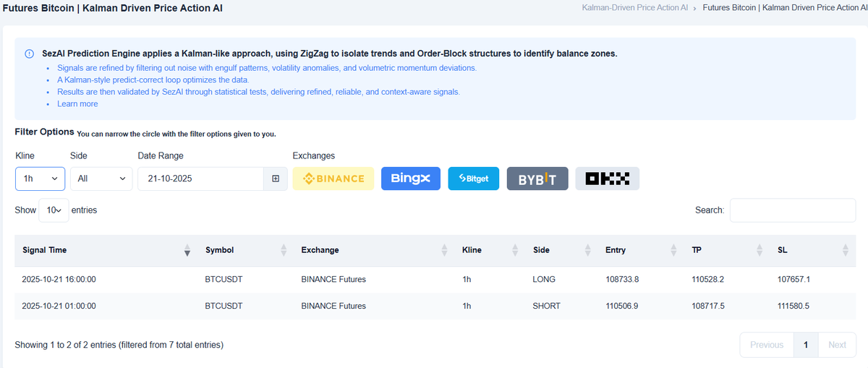The width and height of the screenshot is (868, 368).
Task: Open the entries-per-page dropdown showing 10
Action: pyautogui.click(x=54, y=210)
